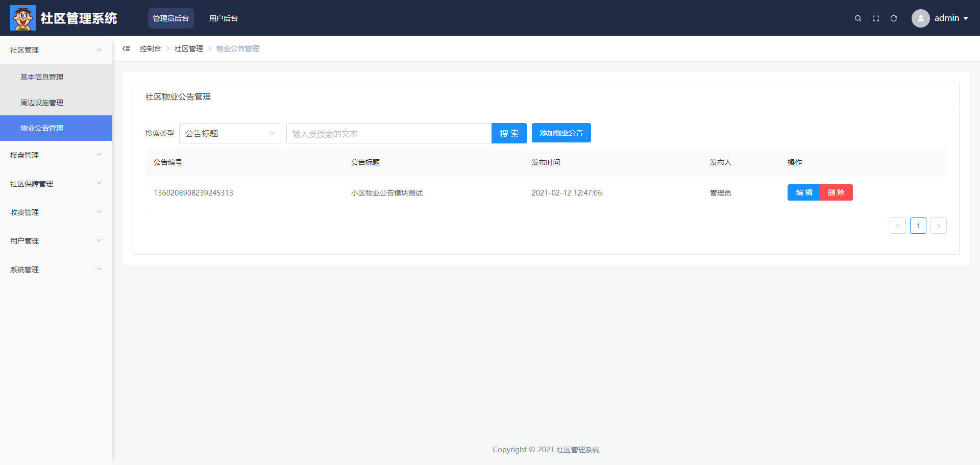Expand the 楼盘管理 sidebar menu
Image resolution: width=980 pixels, height=465 pixels.
(56, 155)
